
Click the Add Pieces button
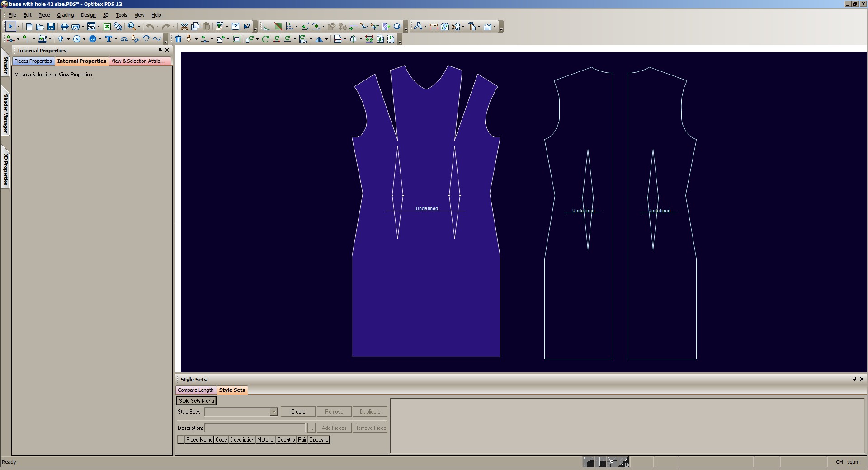pyautogui.click(x=334, y=428)
